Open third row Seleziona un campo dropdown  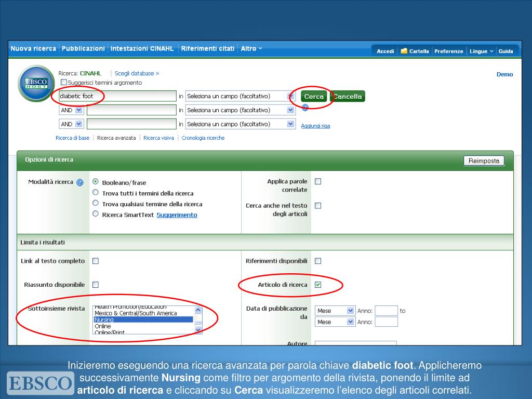240,124
